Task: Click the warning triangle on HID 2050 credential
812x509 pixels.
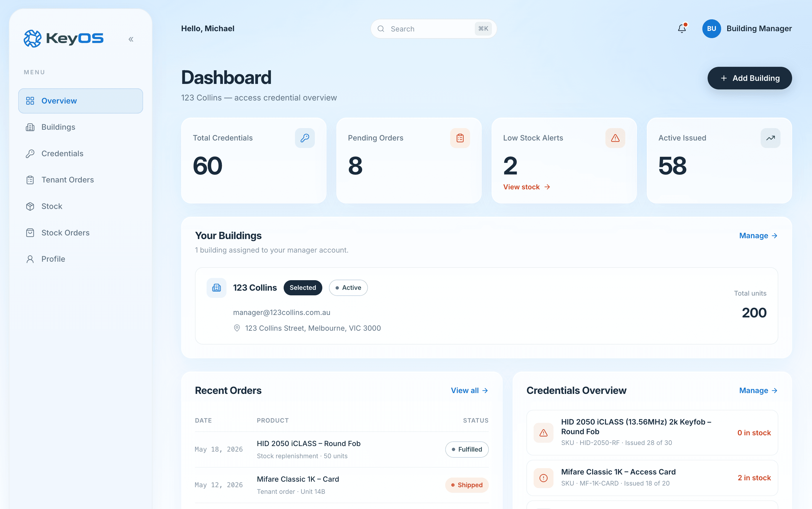Action: coord(543,433)
